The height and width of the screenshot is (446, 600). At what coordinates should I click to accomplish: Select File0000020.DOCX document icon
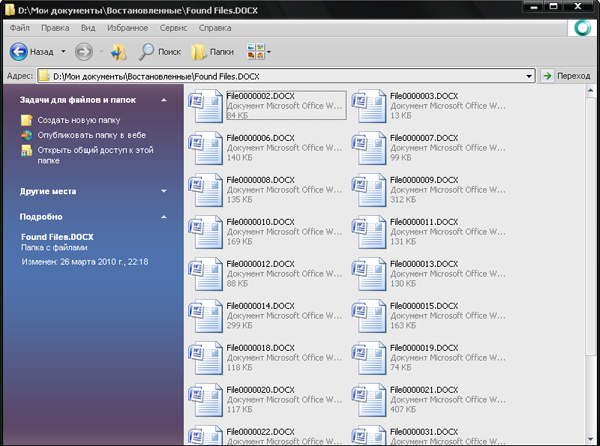tap(206, 400)
